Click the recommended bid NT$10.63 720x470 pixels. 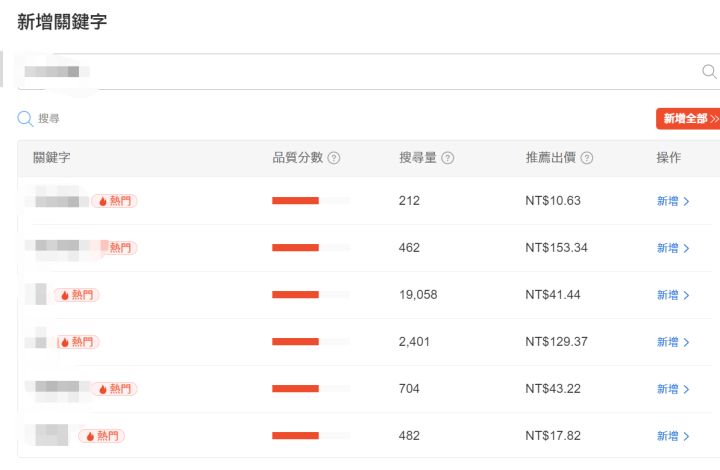click(553, 201)
